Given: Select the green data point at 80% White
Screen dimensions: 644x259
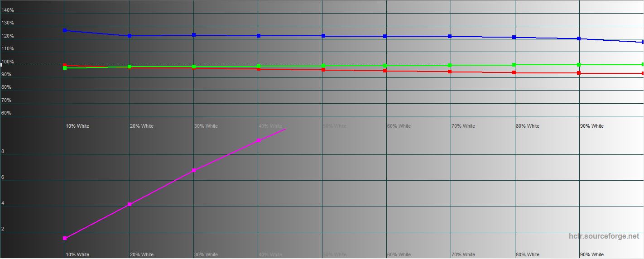Looking at the screenshot, I should coord(514,65).
